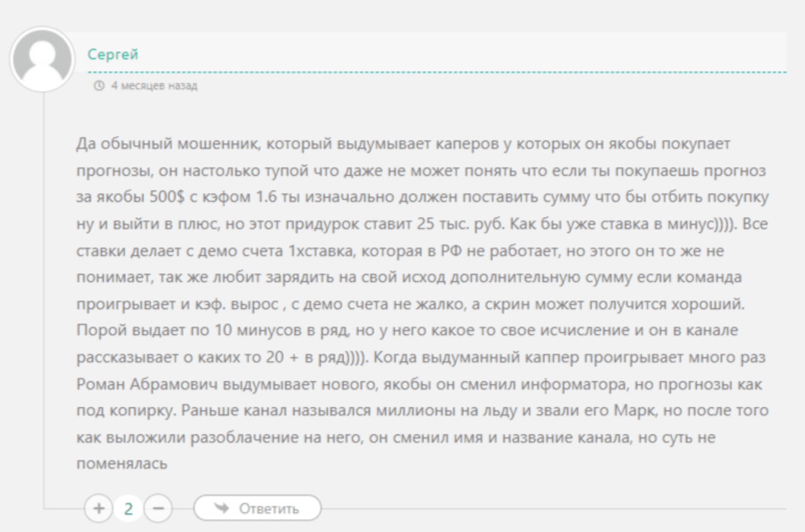Click the dashed green line under author name

click(433, 72)
